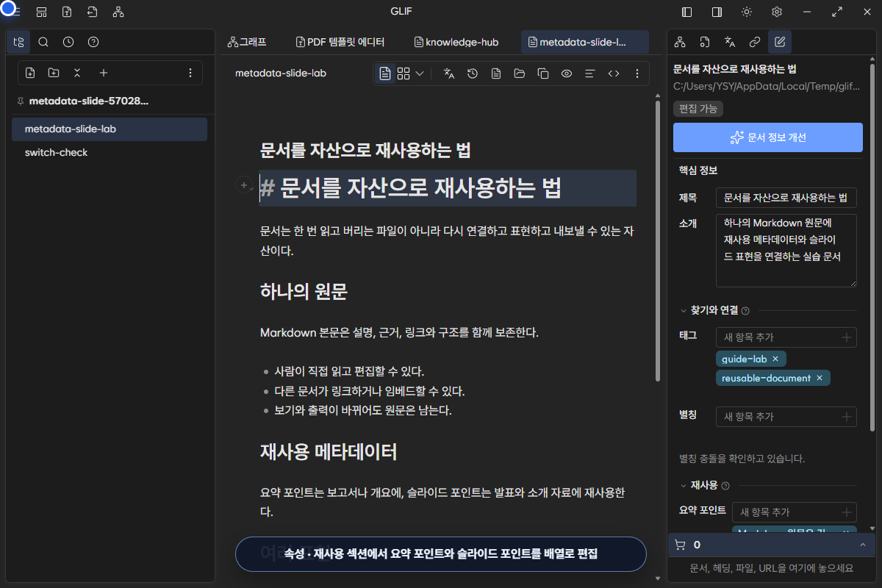
Task: Click the 재사용 section help icon
Action: (725, 486)
